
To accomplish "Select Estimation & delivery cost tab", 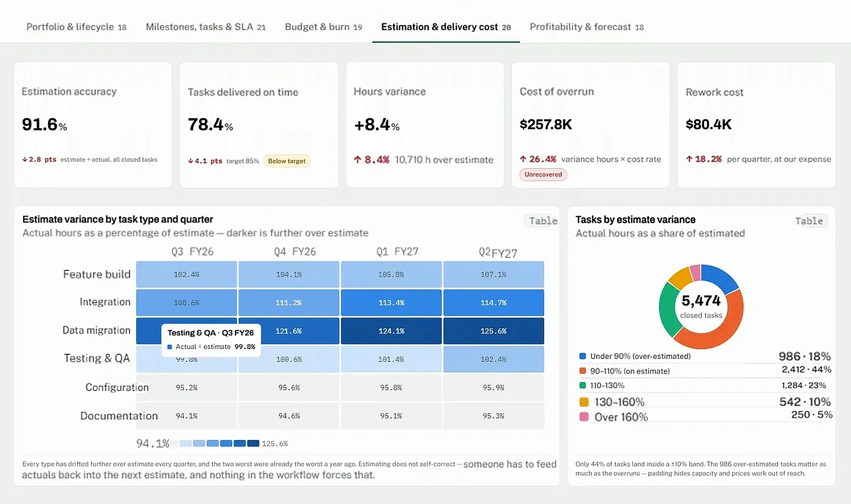I will (446, 27).
